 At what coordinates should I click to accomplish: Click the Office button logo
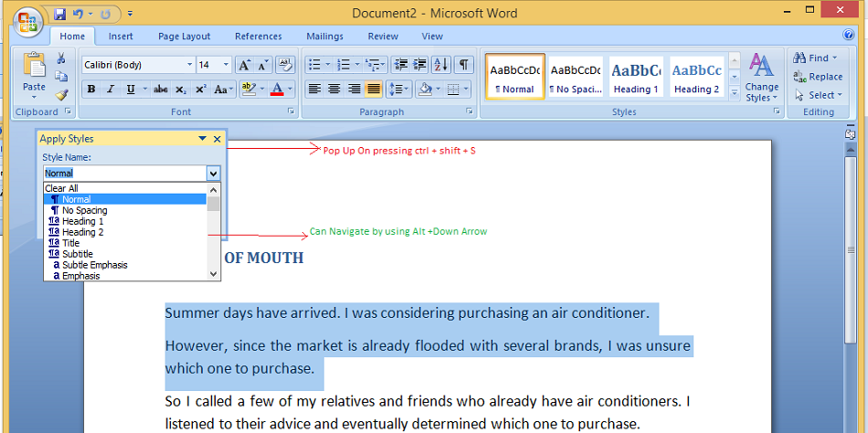tap(27, 22)
